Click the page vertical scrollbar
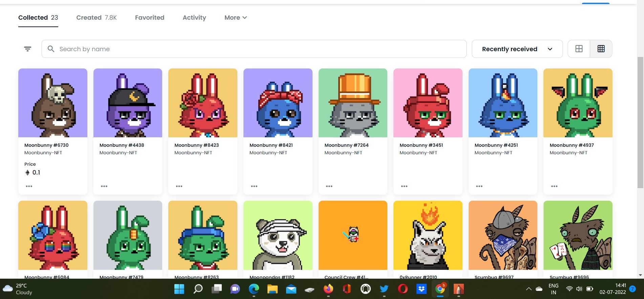Screen dimensions: 644x299 click(640, 123)
